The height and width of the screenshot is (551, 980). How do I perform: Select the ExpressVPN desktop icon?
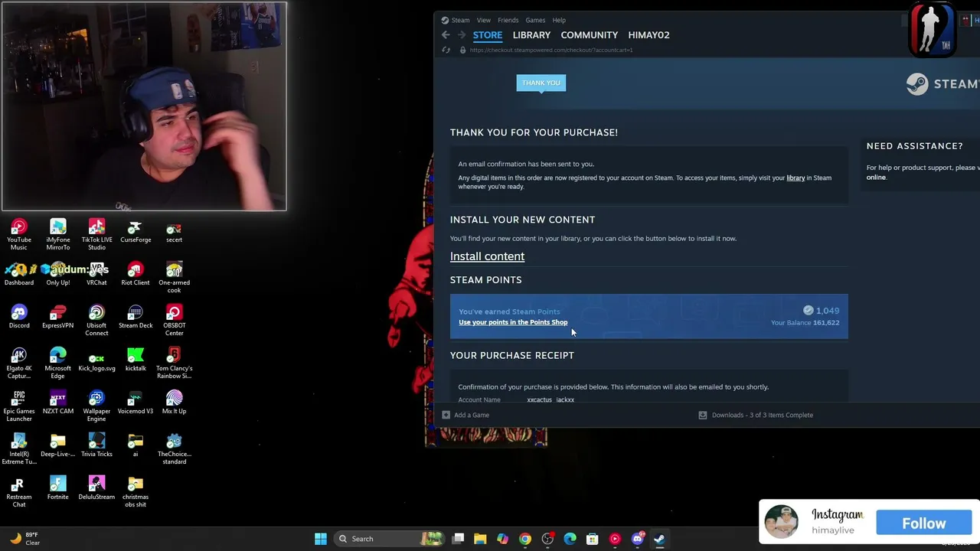58,317
